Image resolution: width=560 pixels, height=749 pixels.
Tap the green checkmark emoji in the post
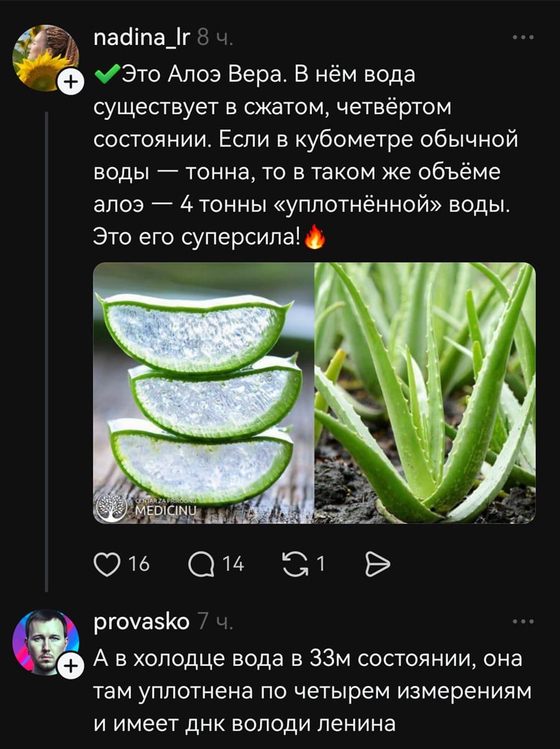click(107, 73)
